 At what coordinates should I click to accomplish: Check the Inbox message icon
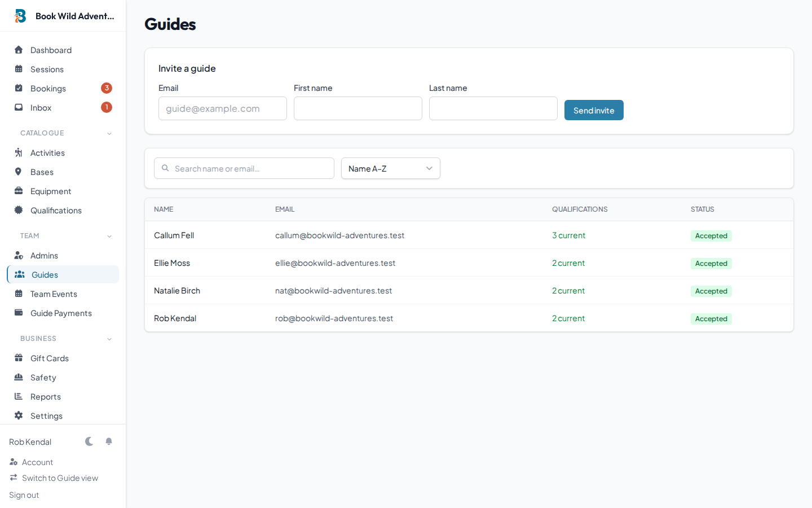(x=19, y=107)
